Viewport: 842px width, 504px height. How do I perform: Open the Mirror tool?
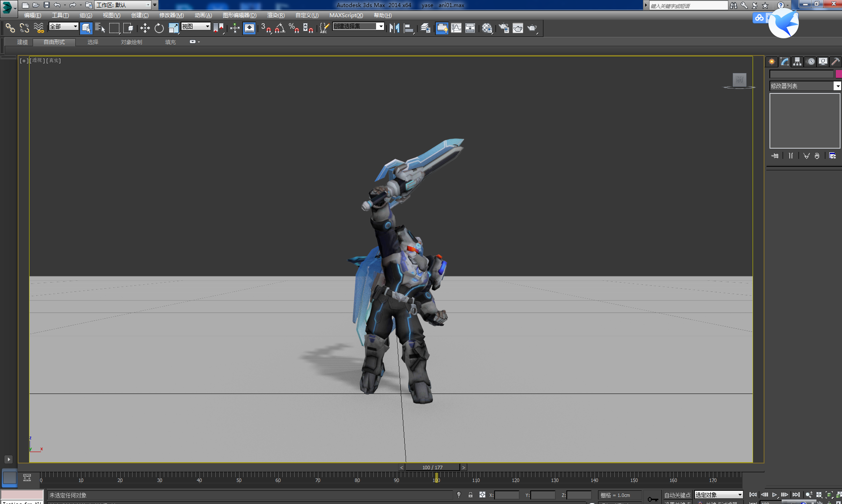394,28
